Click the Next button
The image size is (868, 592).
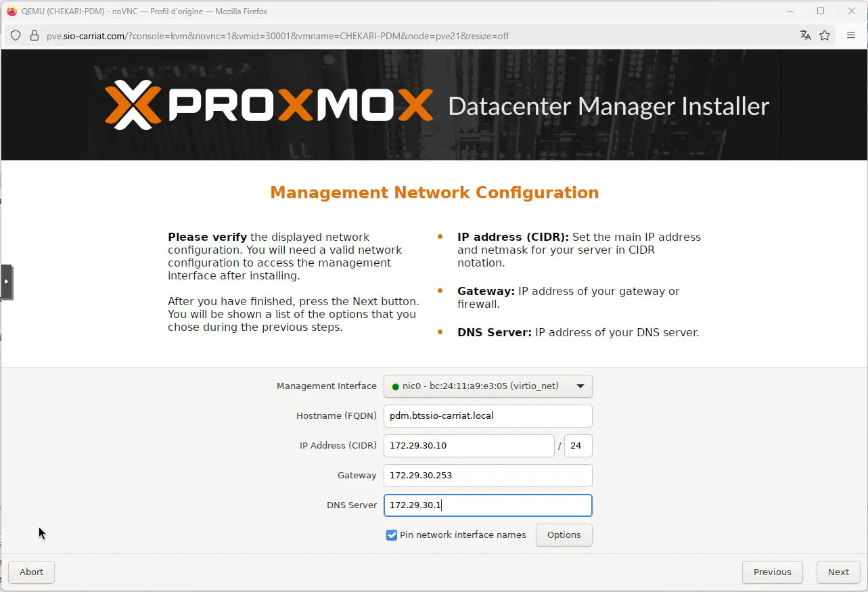point(838,572)
